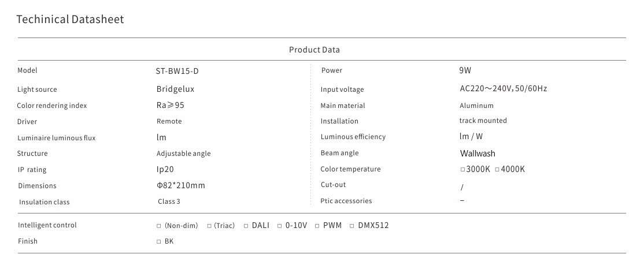Viewport: 644px width, 269px height.
Task: Tick the BK finish checkbox
Action: click(x=159, y=242)
